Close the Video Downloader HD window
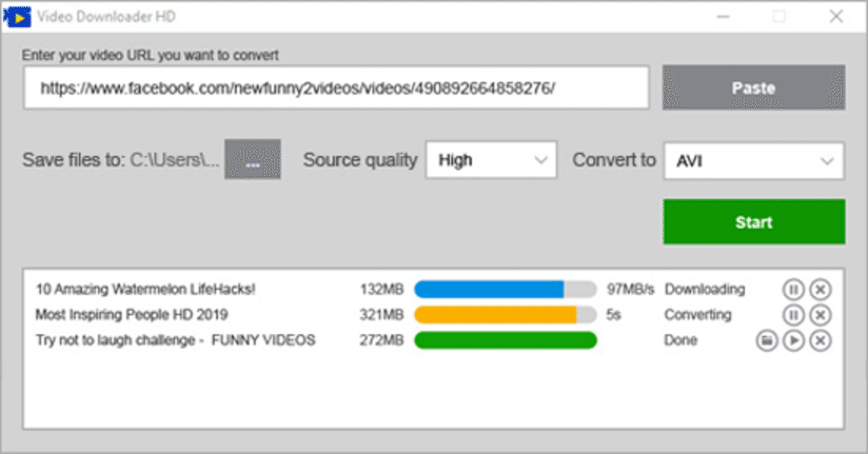868x454 pixels. [836, 16]
